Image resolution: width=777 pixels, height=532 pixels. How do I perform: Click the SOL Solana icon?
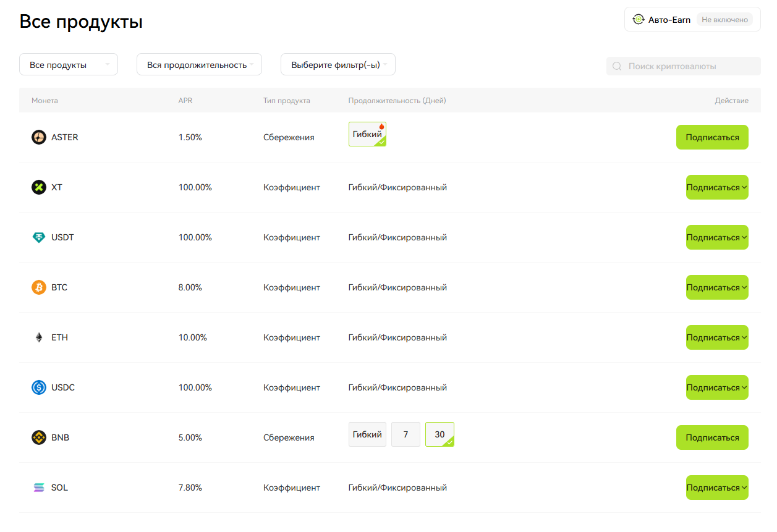39,488
